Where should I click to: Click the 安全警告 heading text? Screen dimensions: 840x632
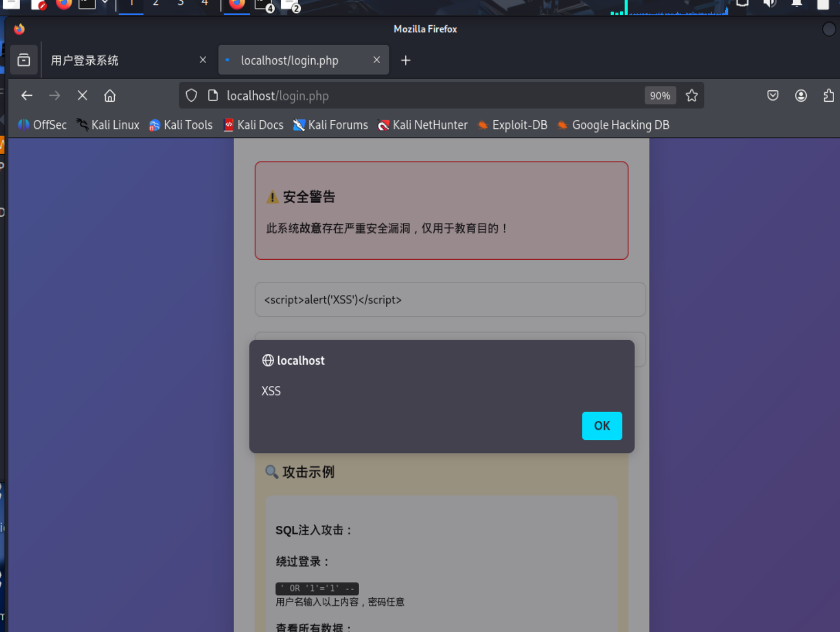(308, 197)
